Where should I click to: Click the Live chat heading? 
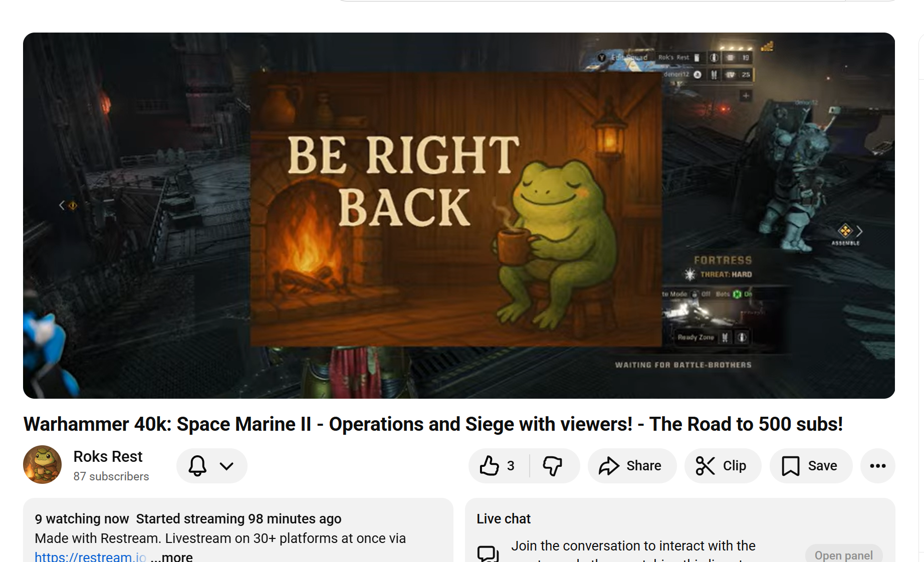click(503, 518)
